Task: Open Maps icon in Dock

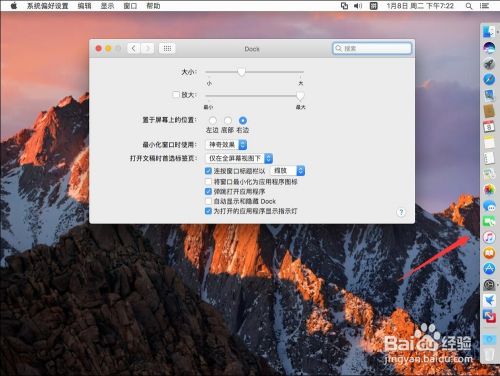Action: point(489,174)
